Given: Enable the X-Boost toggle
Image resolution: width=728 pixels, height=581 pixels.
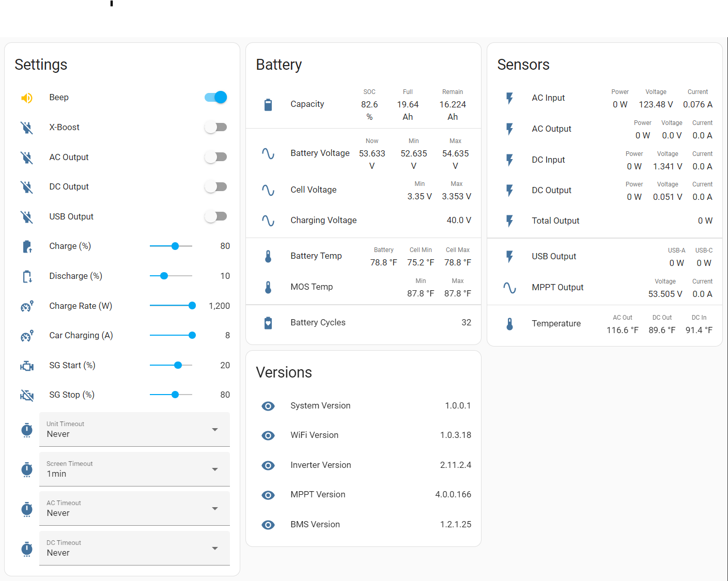Looking at the screenshot, I should click(x=215, y=127).
